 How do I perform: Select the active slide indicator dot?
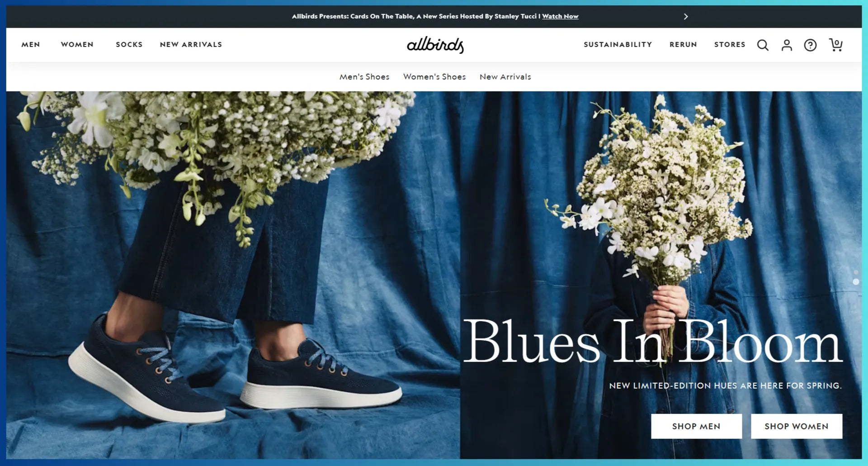point(856,281)
